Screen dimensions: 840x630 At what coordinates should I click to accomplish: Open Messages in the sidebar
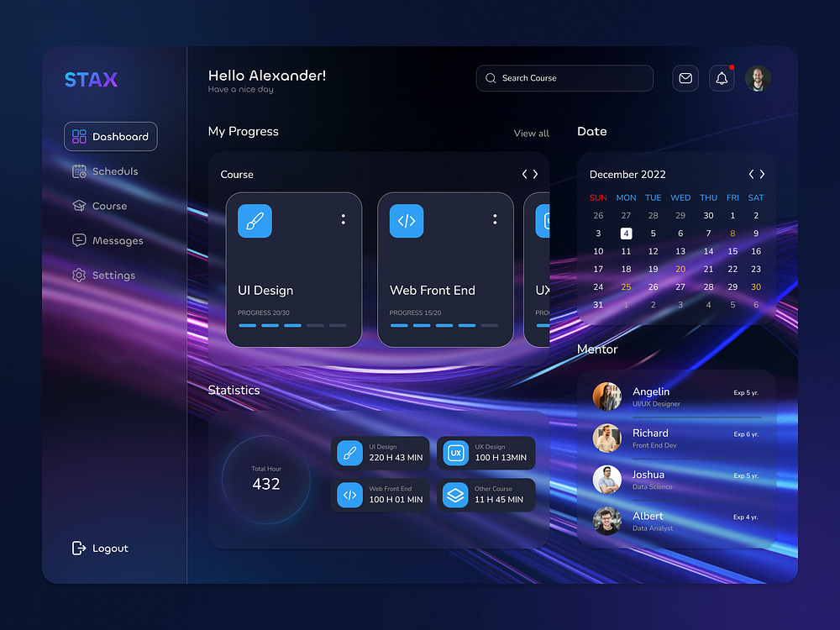[x=108, y=240]
